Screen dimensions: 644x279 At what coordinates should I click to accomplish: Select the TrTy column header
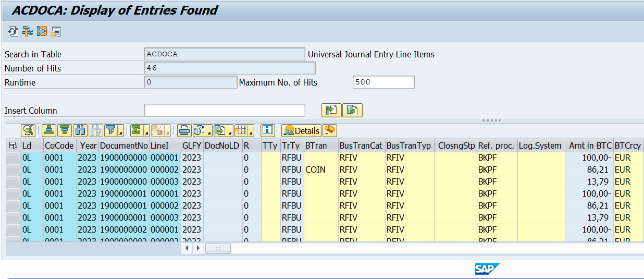pyautogui.click(x=291, y=145)
